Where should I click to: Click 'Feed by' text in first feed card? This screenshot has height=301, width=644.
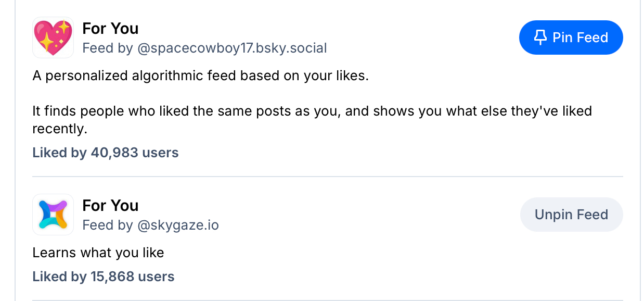[108, 48]
